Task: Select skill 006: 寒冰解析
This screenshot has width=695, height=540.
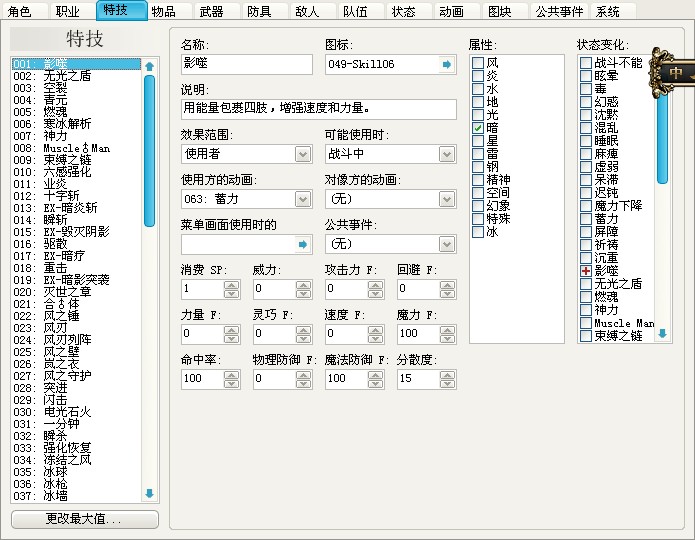Action: tap(76, 124)
